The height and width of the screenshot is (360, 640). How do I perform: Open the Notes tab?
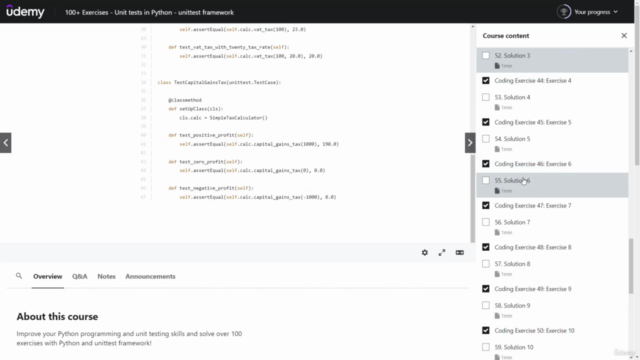point(106,276)
